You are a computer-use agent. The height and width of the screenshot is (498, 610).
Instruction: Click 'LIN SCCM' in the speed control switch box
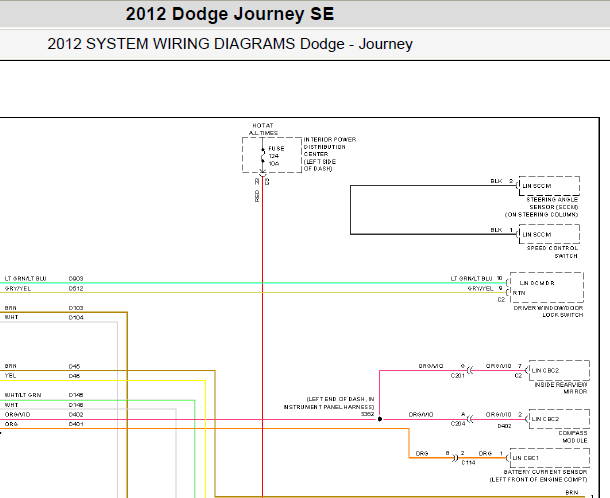537,235
